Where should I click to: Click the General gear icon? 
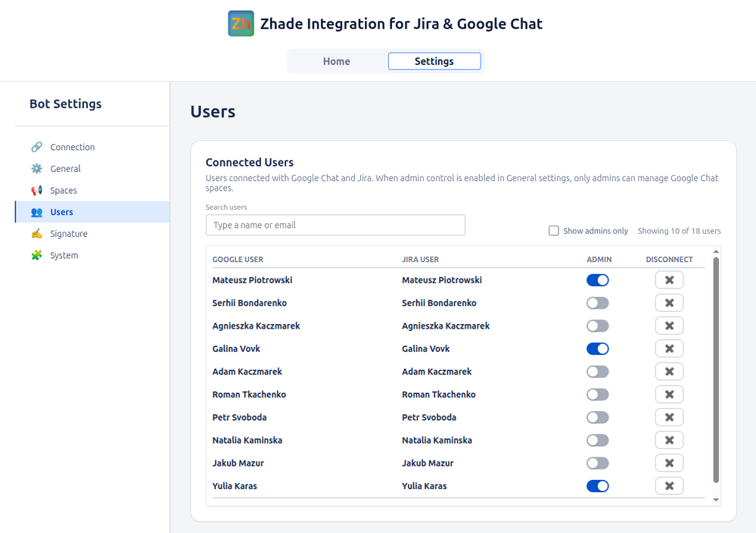36,169
